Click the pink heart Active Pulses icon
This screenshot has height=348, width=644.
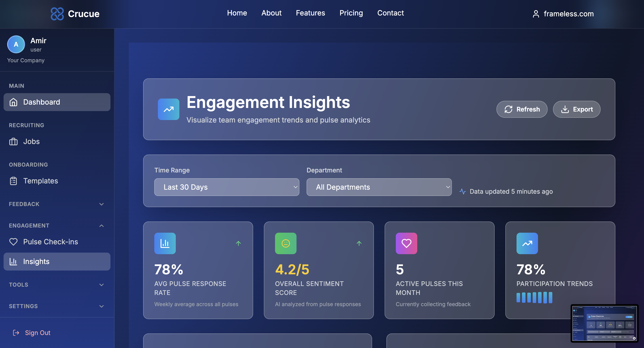406,243
